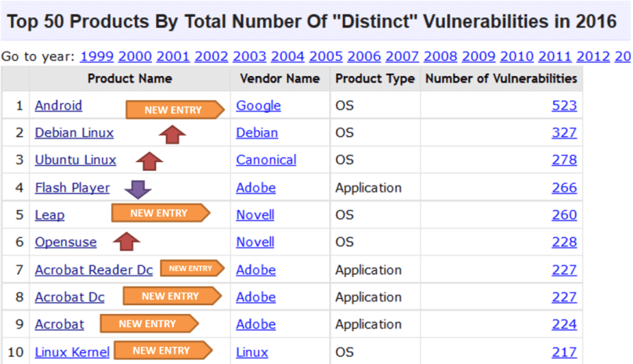The height and width of the screenshot is (364, 633).
Task: Open the Canonical vendor link
Action: point(266,160)
